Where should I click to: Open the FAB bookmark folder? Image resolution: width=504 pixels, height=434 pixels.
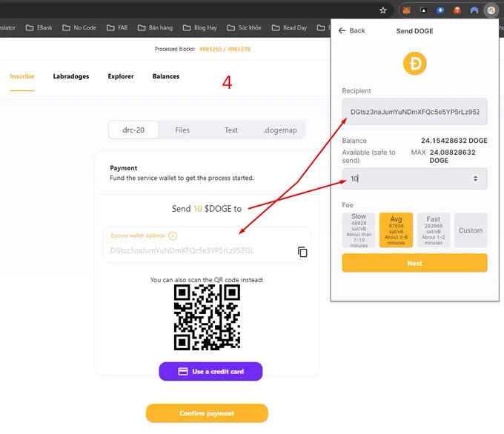pyautogui.click(x=117, y=27)
